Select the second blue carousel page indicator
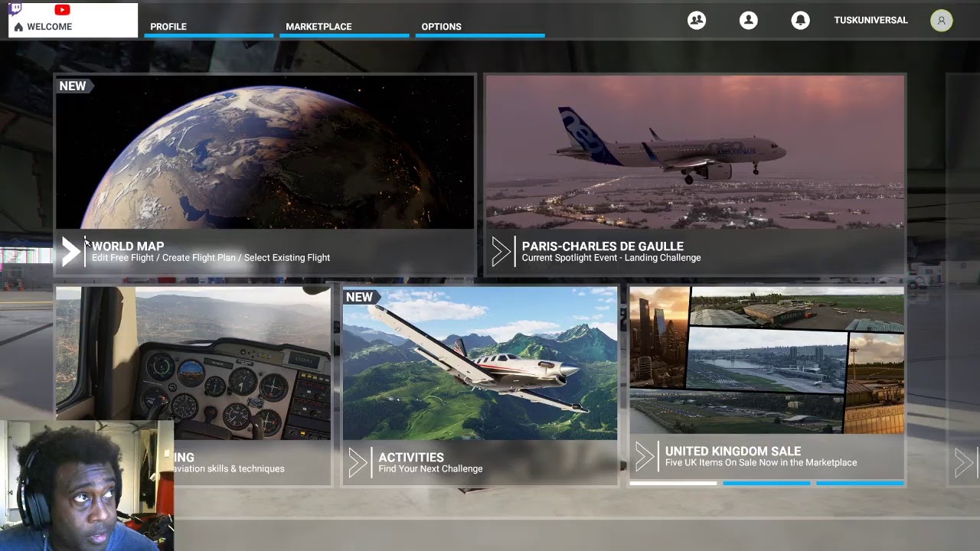This screenshot has height=551, width=980. pos(766,484)
